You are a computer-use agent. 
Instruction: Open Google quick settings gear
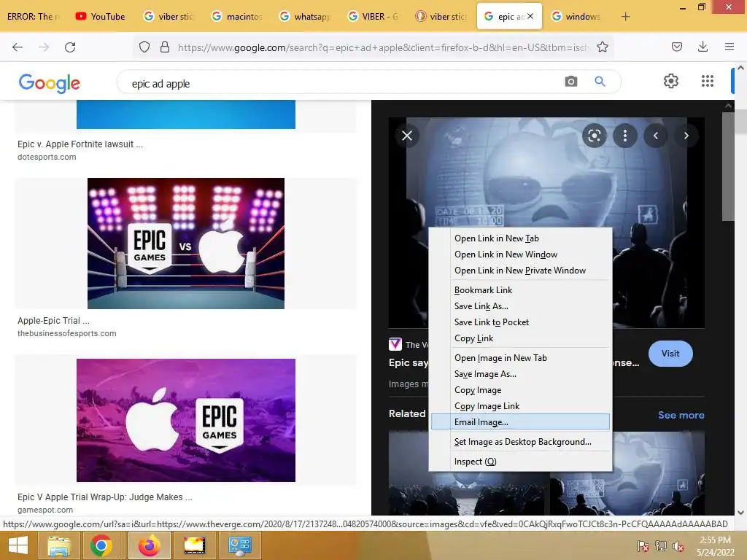click(671, 81)
